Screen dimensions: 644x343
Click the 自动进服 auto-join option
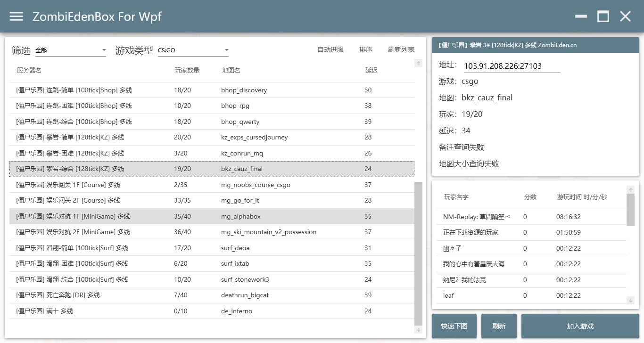tap(330, 49)
